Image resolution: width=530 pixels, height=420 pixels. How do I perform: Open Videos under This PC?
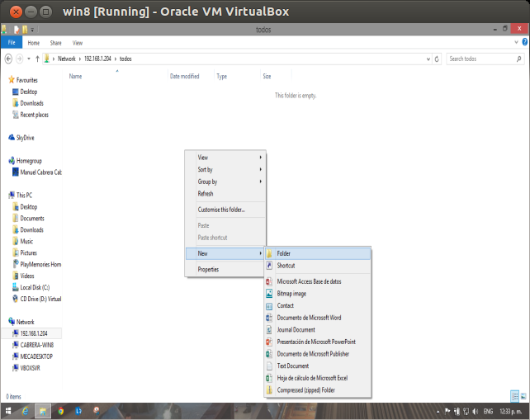point(23,276)
